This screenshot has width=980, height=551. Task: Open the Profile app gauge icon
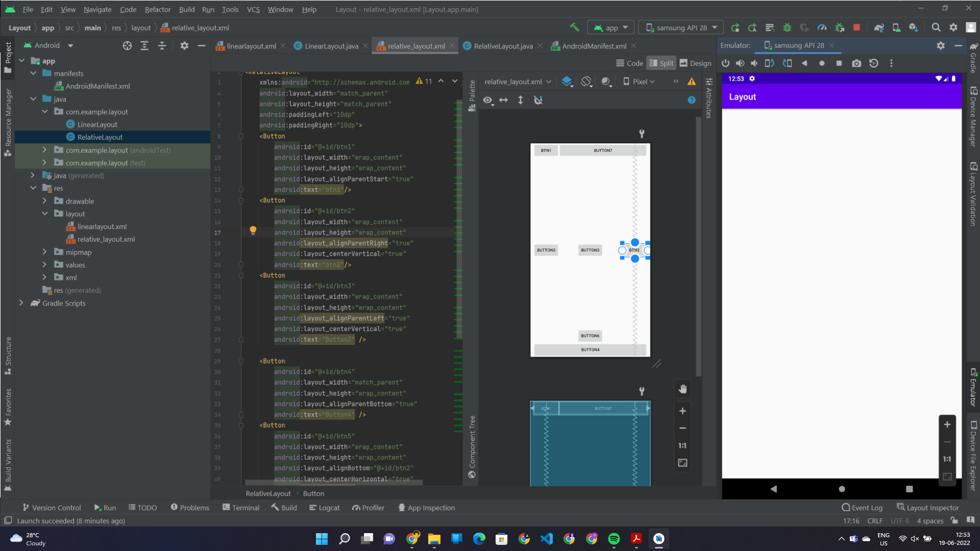click(822, 28)
